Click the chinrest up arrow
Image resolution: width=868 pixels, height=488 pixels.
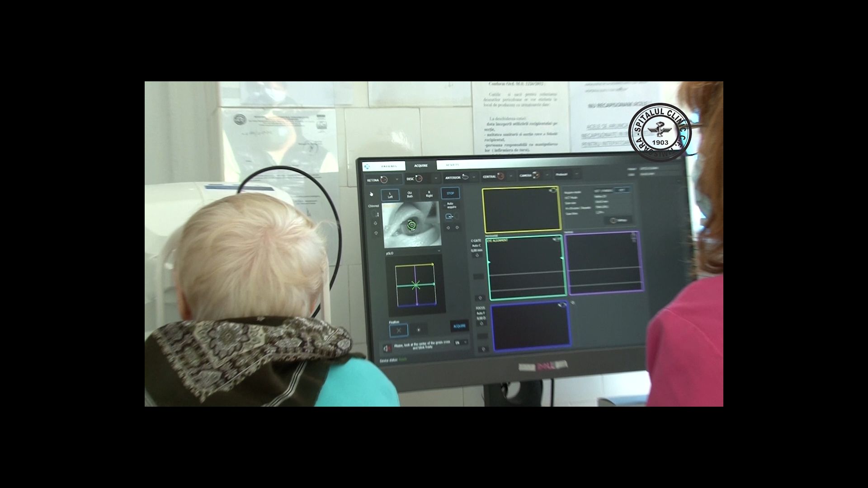(375, 223)
